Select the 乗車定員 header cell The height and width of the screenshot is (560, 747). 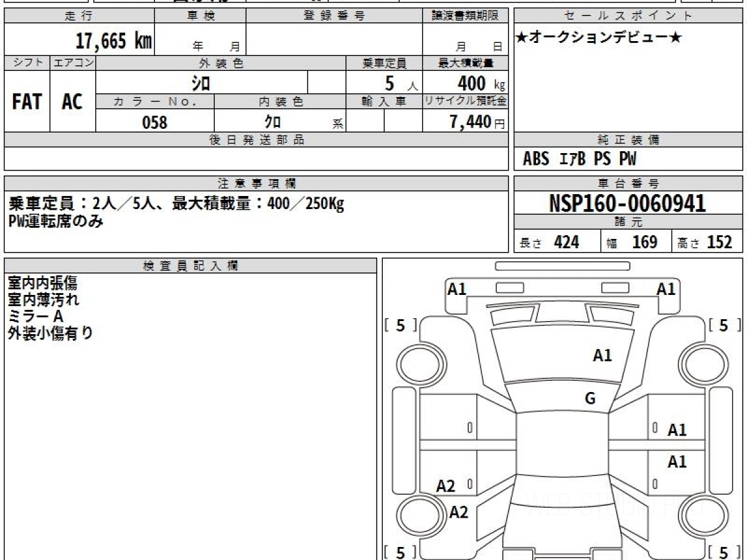pyautogui.click(x=385, y=63)
